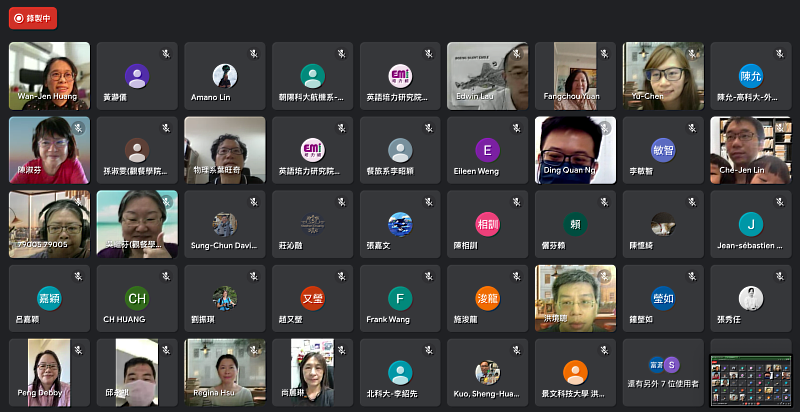Select Regina Hsu's video tile
This screenshot has width=800, height=412.
click(x=225, y=373)
